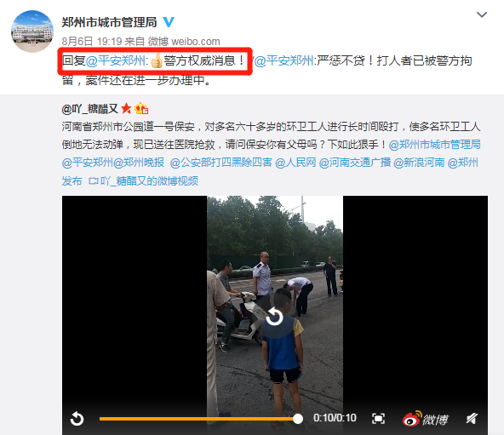
Task: Click the circular replay arrow in video center
Action: click(274, 316)
